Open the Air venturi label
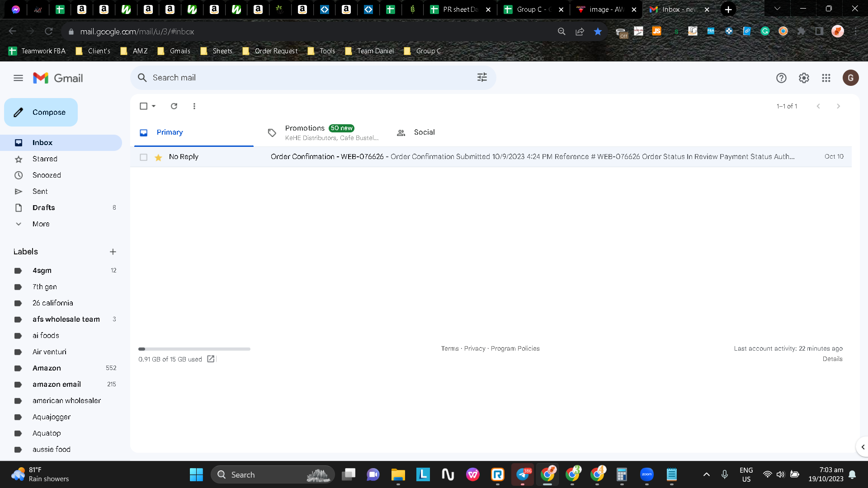This screenshot has height=488, width=868. coord(49,352)
